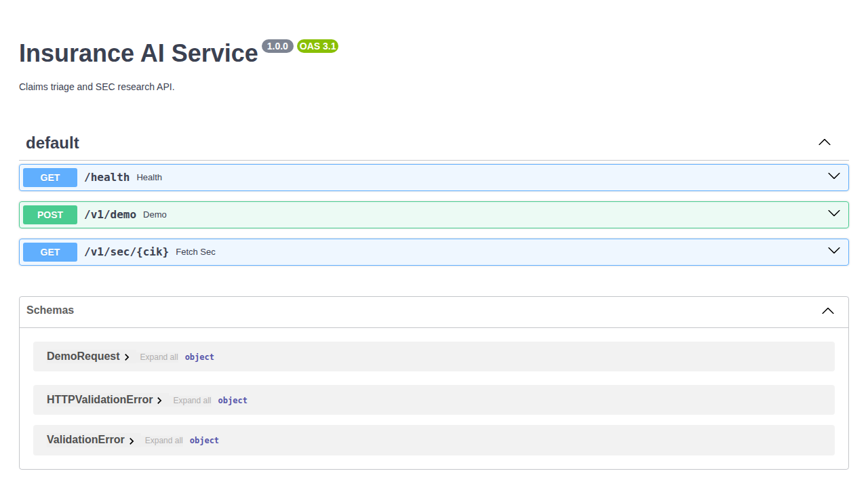Click the object type label beside HTTPValidationError
Image resolution: width=868 pixels, height=488 pixels.
233,401
